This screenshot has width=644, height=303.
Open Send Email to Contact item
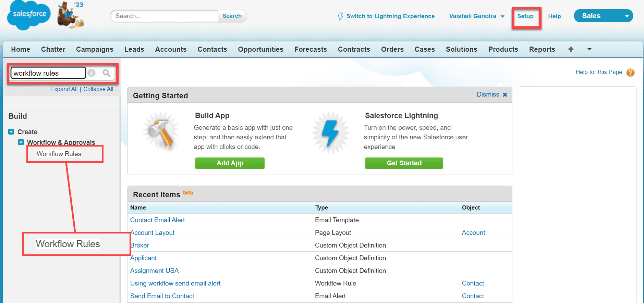tap(162, 296)
